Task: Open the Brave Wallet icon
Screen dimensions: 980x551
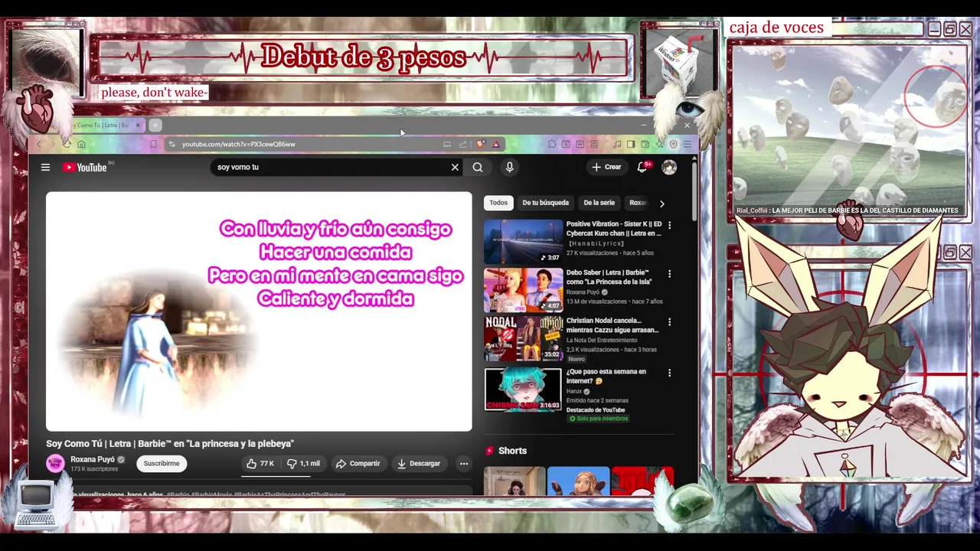Action: coord(645,144)
